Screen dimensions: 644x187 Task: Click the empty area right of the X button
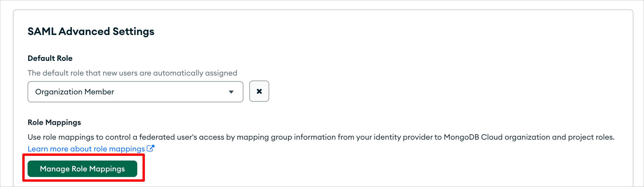tap(440, 91)
